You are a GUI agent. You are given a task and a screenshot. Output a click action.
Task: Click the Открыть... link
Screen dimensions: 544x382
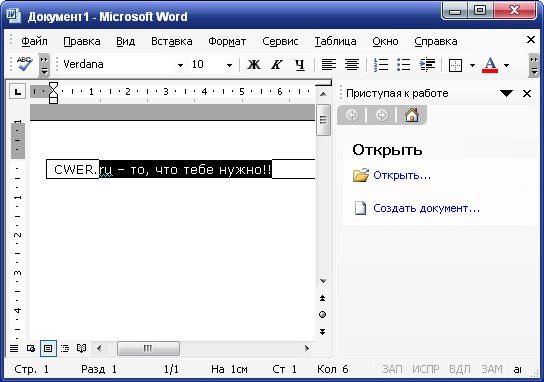pyautogui.click(x=402, y=175)
